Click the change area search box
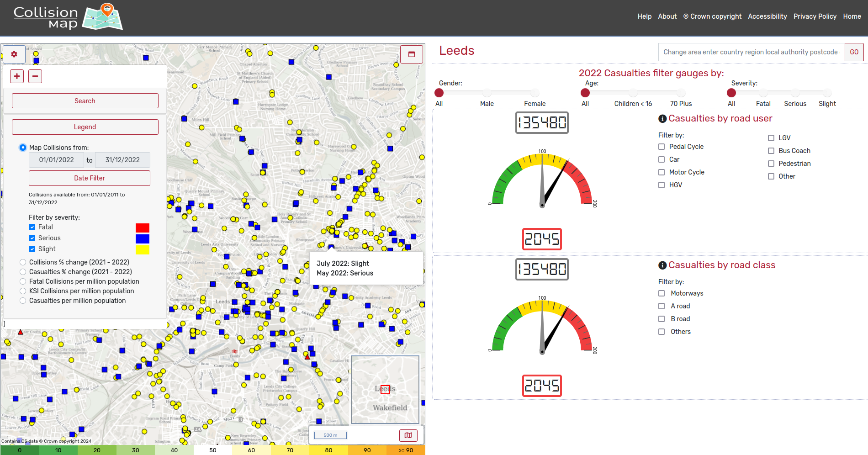This screenshot has height=455, width=868. pyautogui.click(x=751, y=52)
